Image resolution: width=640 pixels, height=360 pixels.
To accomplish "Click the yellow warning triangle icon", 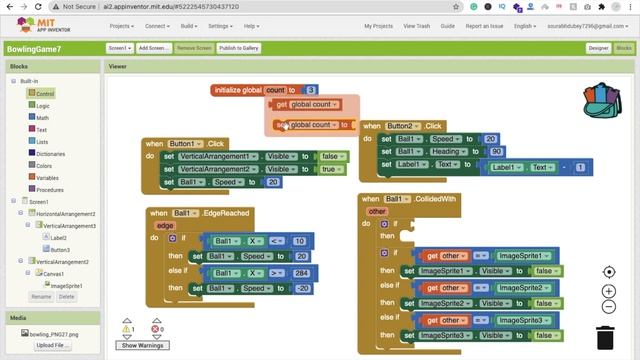I will click(x=127, y=329).
